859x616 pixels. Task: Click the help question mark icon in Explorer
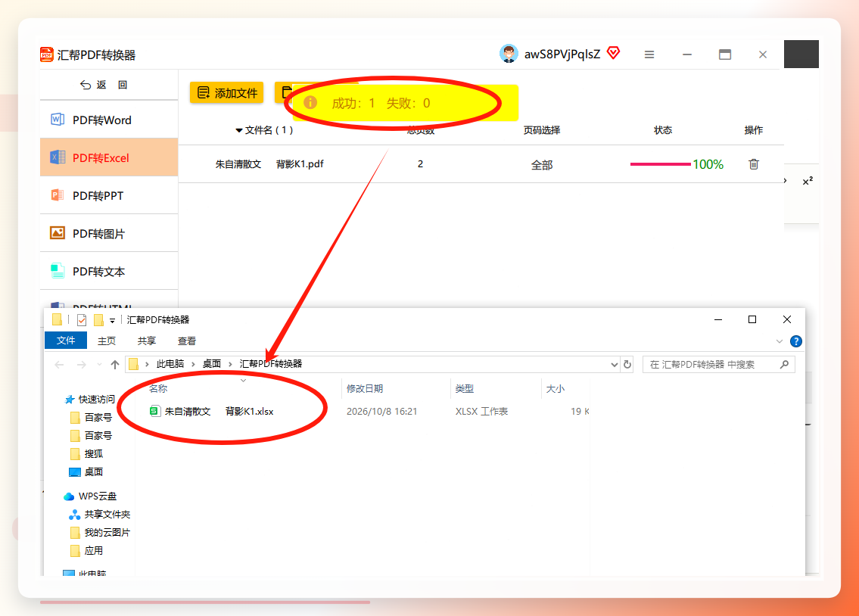796,341
